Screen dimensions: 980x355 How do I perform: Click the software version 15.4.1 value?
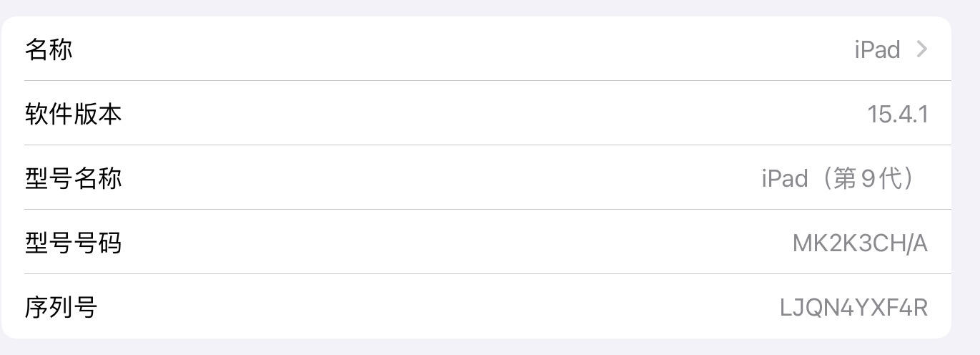897,114
